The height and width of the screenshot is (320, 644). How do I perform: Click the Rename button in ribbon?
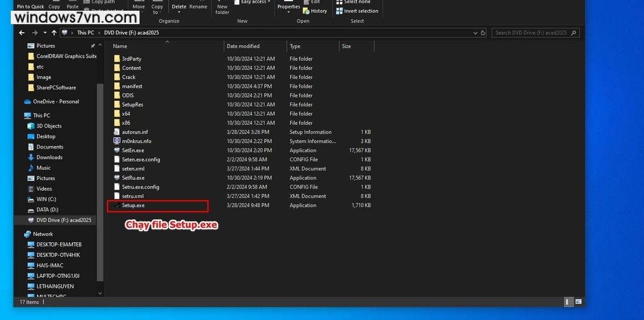(x=198, y=7)
